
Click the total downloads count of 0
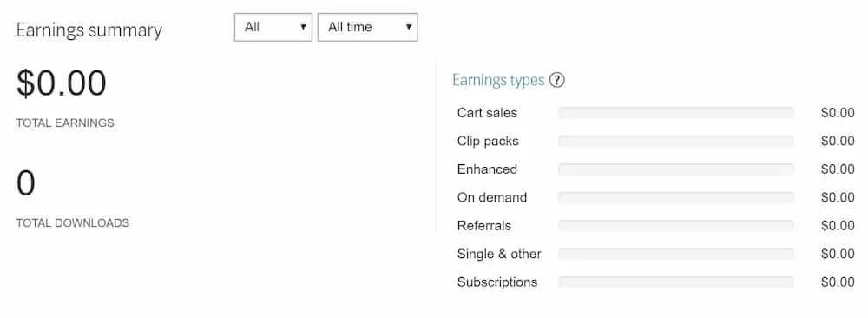25,184
